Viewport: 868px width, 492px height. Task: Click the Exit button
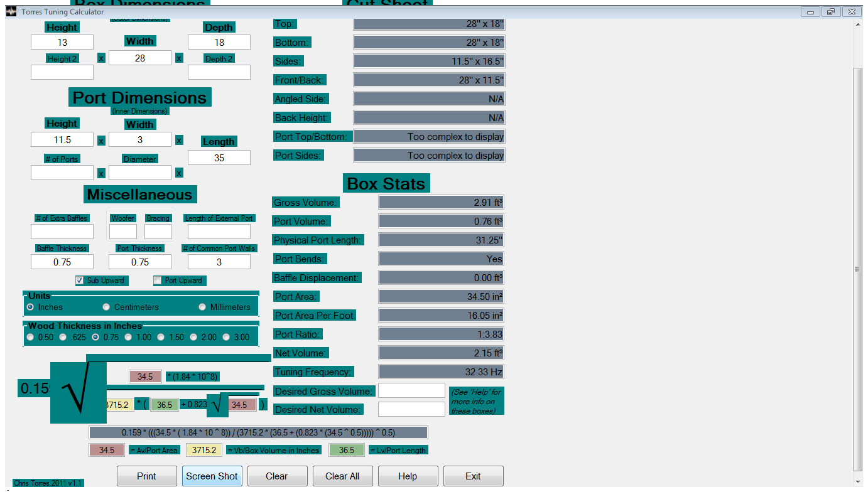point(474,476)
